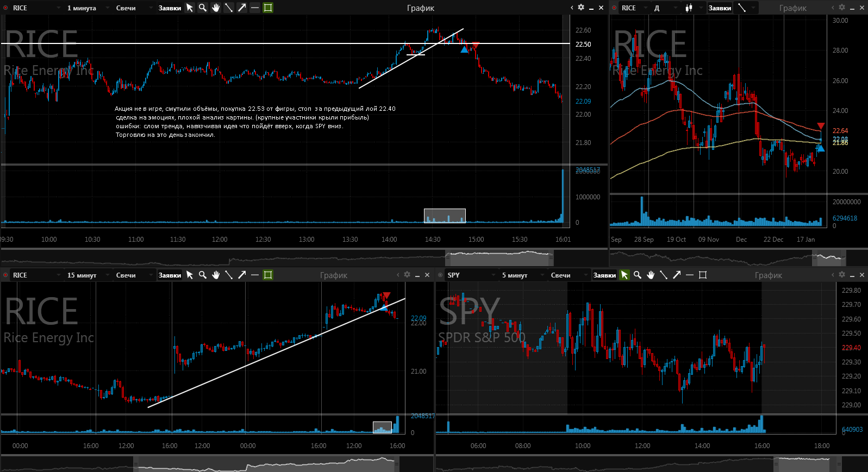Select the arrow drawing tool in the 15-minute RICE chart
Screen dimensions: 868x472
(x=242, y=275)
